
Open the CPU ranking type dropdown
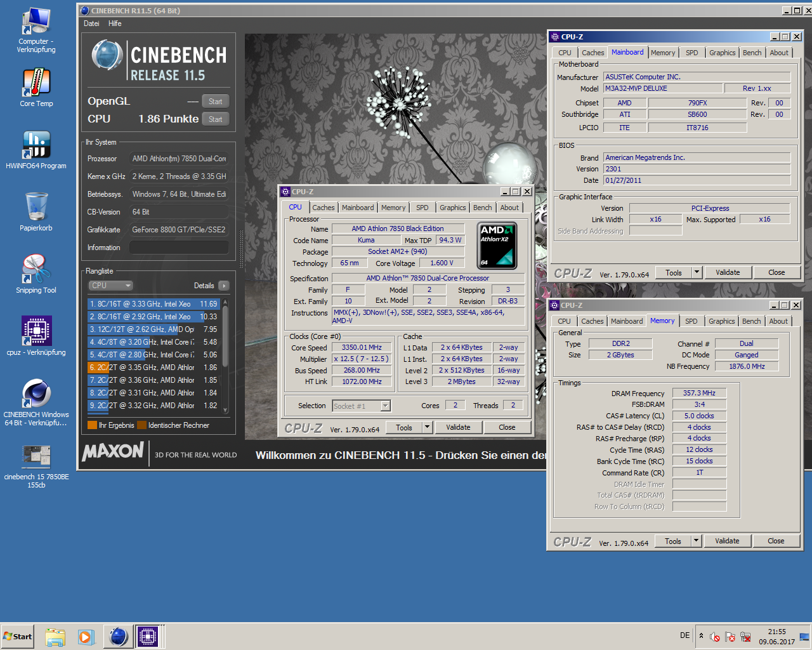[x=110, y=286]
